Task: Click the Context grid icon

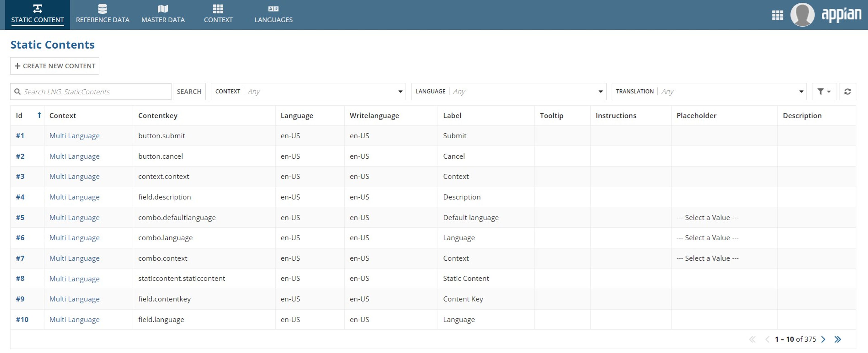Action: coord(218,9)
